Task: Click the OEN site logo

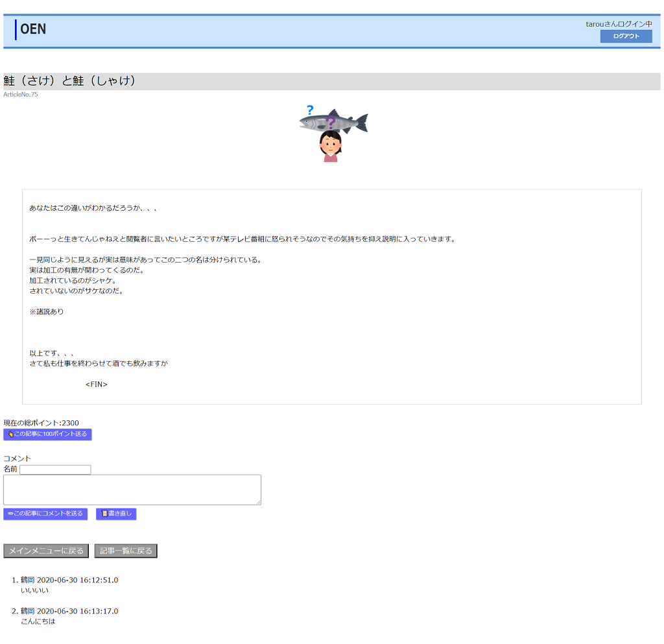Action: [x=33, y=29]
